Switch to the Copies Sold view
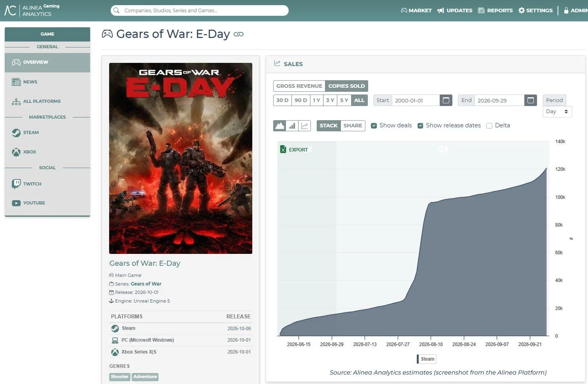Screen dimensions: 588x384 [x=347, y=86]
